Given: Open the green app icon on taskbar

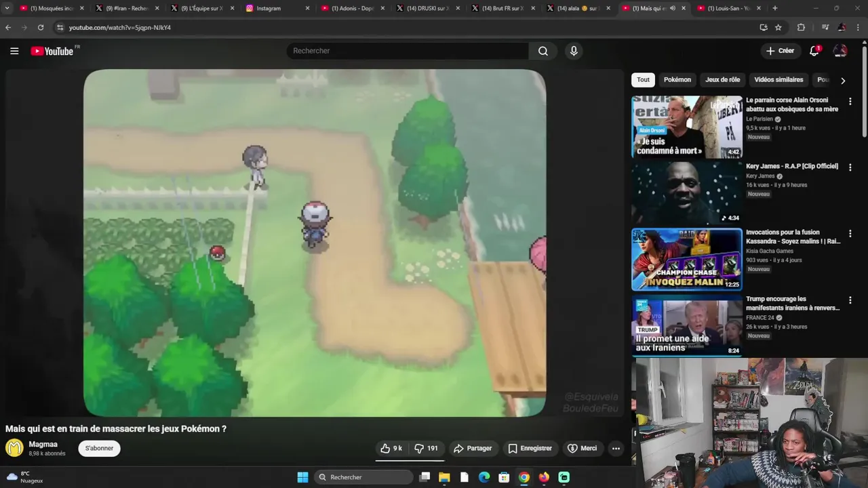Looking at the screenshot, I should [564, 477].
